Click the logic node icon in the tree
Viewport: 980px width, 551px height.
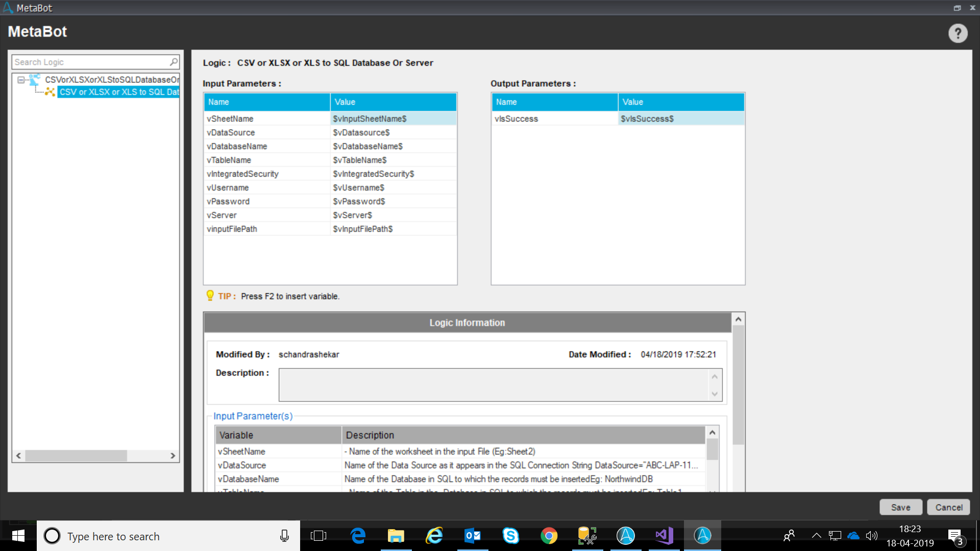click(x=50, y=92)
